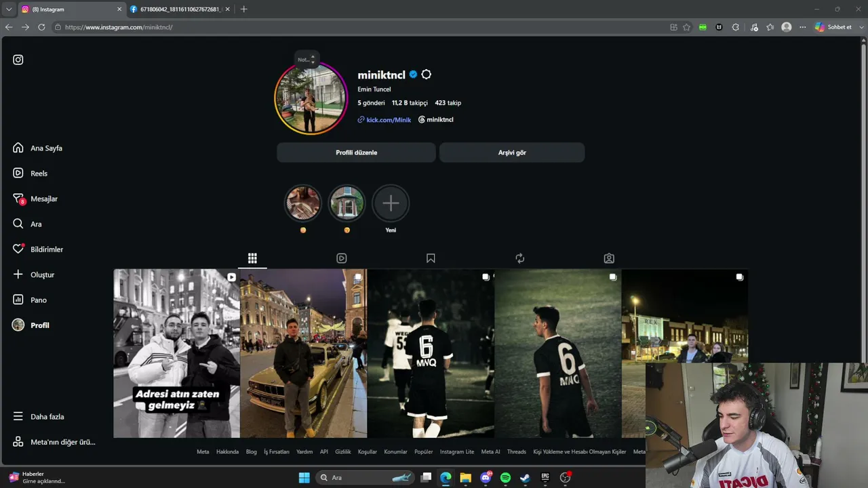Add a new highlight with Yeni

pyautogui.click(x=391, y=203)
